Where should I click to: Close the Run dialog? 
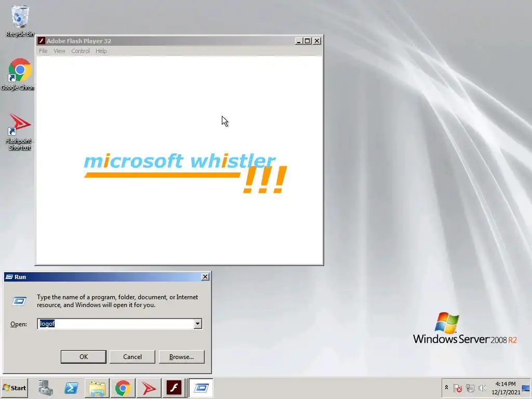tap(205, 277)
